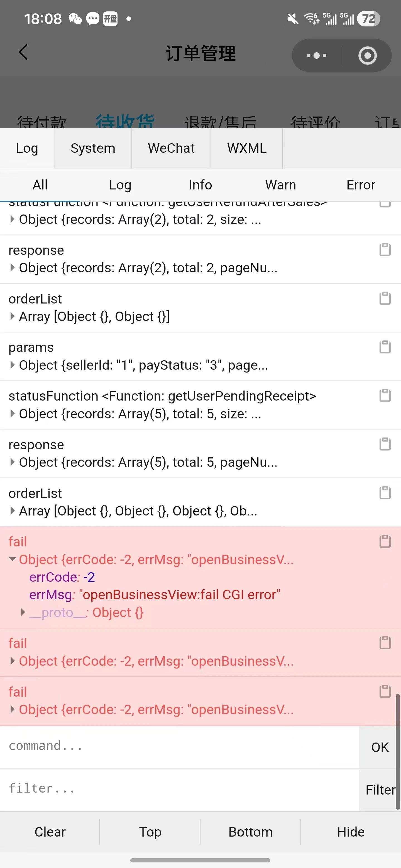
Task: Expand the params sellerId Object
Action: pyautogui.click(x=13, y=365)
